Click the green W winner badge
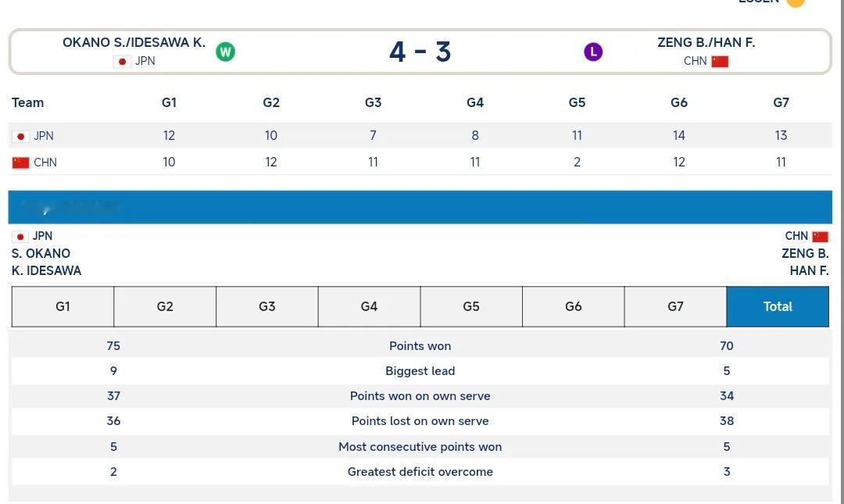This screenshot has width=844, height=504. pyautogui.click(x=226, y=52)
